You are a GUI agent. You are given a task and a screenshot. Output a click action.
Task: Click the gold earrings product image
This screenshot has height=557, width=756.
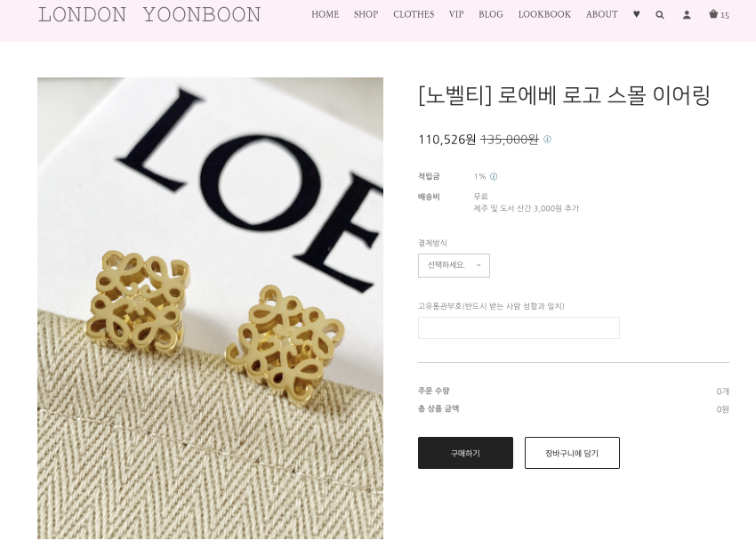click(210, 308)
